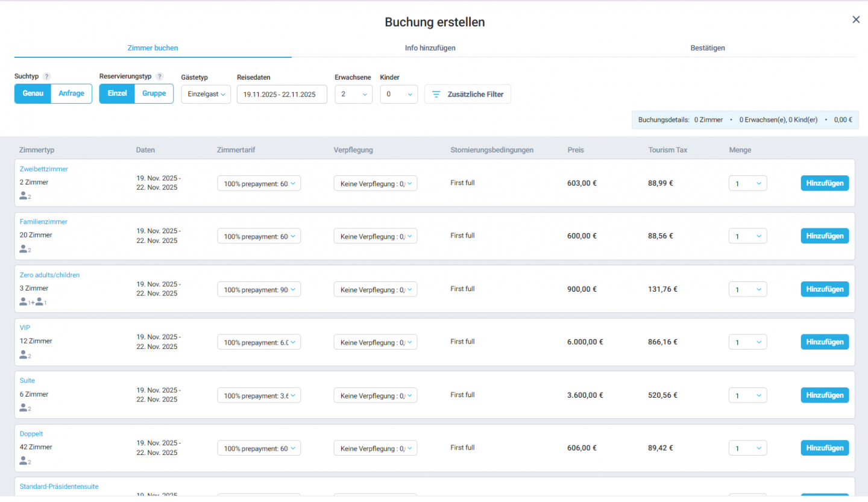This screenshot has height=502, width=868.
Task: Open the Reservierungstyp help tooltip icon
Action: [x=159, y=76]
